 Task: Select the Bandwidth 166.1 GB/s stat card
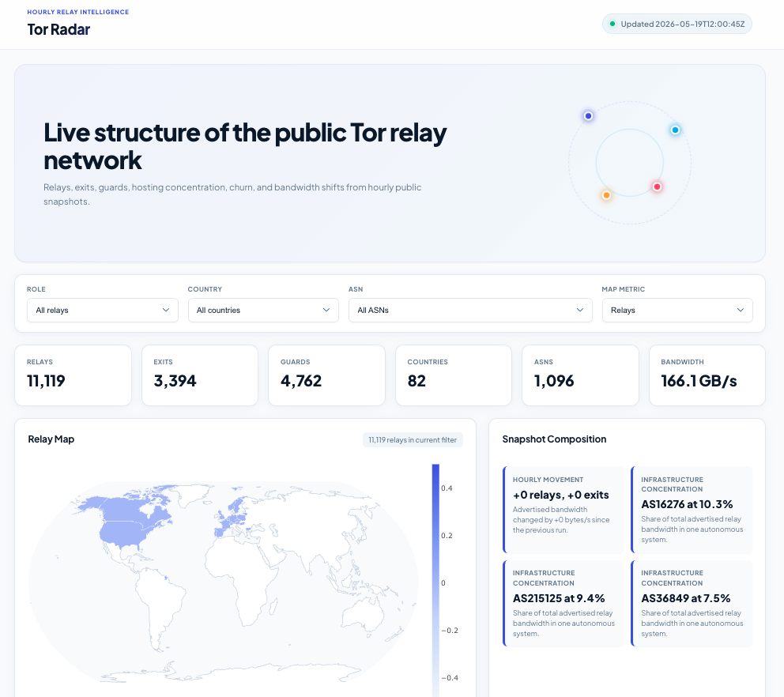[707, 375]
